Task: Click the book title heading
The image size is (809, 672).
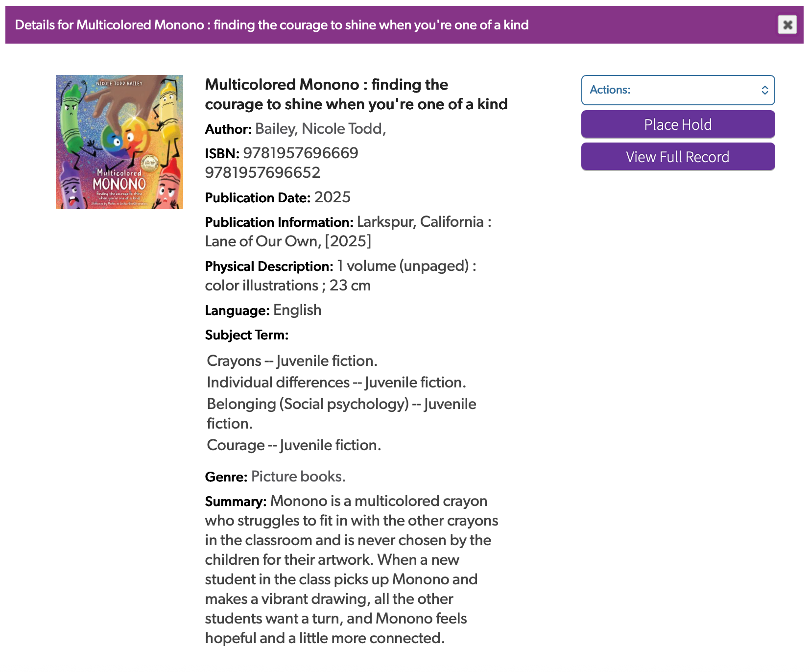Action: click(356, 94)
